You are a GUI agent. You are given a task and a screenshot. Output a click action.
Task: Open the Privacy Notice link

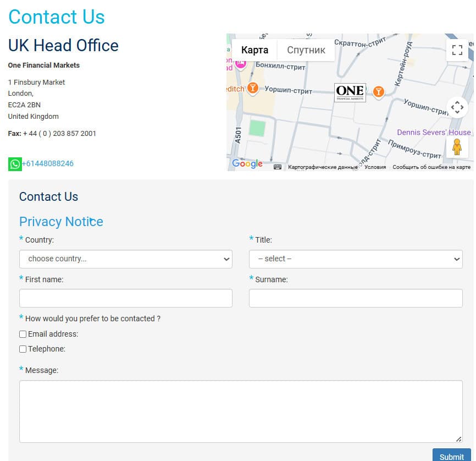(61, 222)
